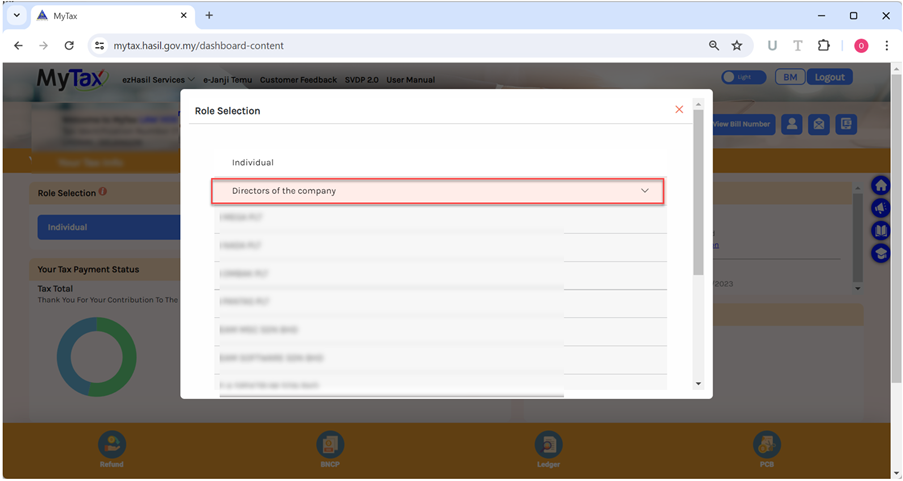Screen dimensions: 903x481
Task: Click the View Bill Number button
Action: tap(741, 124)
